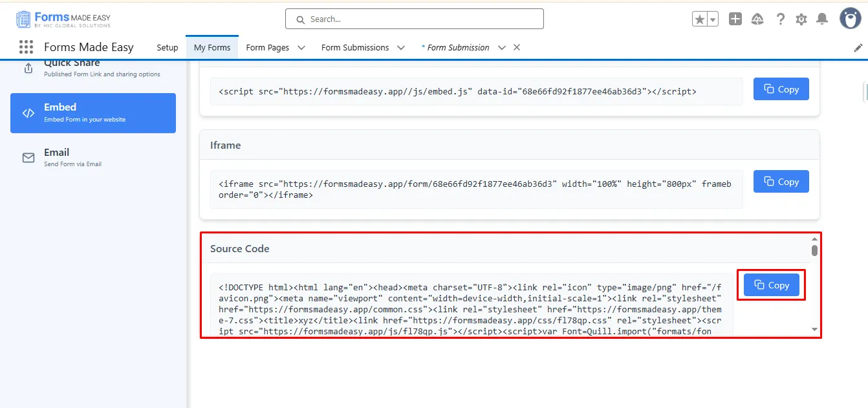Open the global actions plus icon
Screen dimensions: 868x408
click(735, 19)
